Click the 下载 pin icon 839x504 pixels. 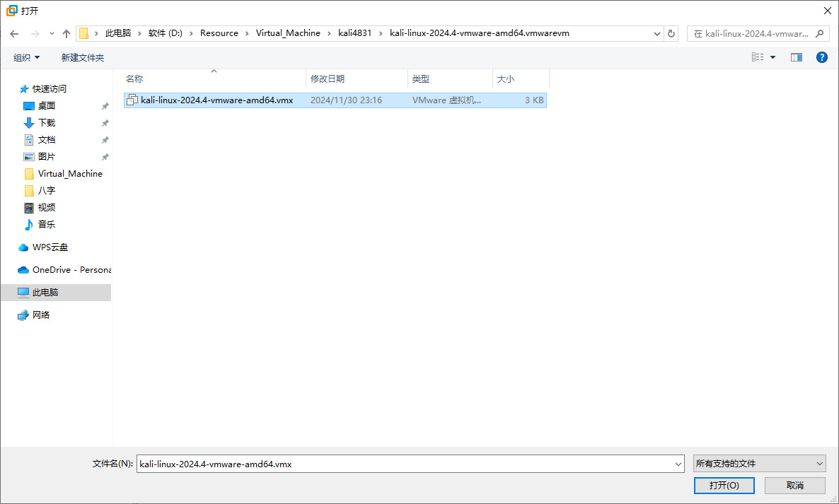[x=105, y=124]
